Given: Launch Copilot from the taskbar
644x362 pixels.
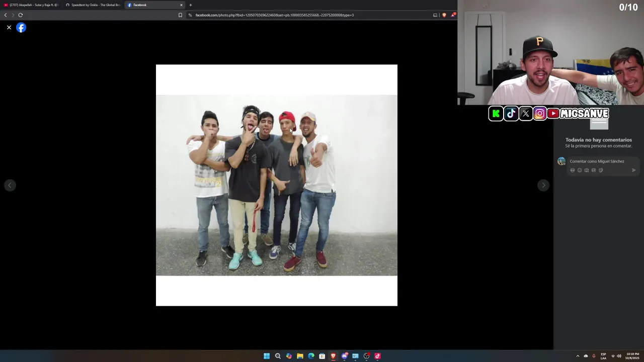Looking at the screenshot, I should point(289,356).
